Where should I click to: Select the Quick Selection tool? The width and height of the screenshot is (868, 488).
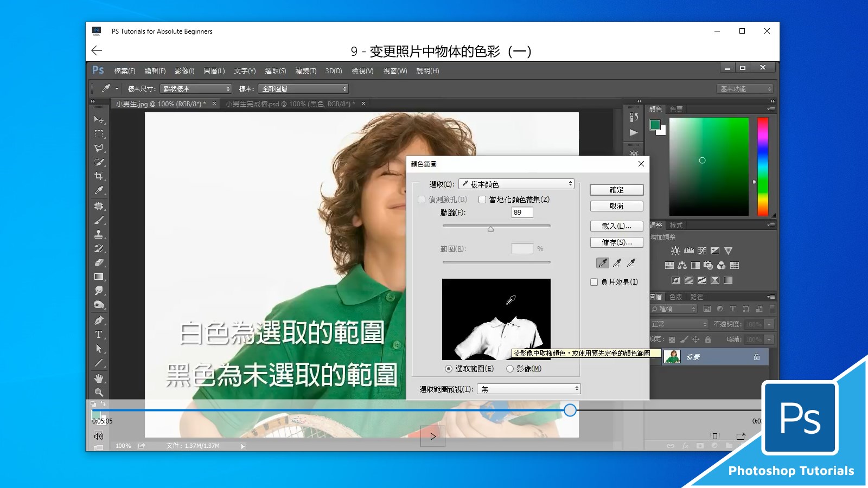99,162
